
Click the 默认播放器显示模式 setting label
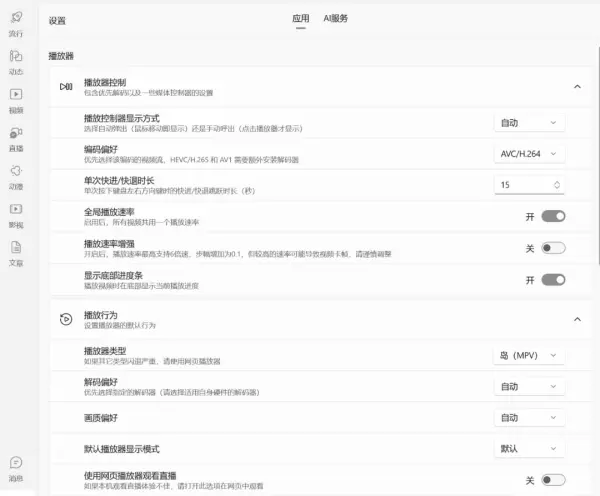coord(122,449)
